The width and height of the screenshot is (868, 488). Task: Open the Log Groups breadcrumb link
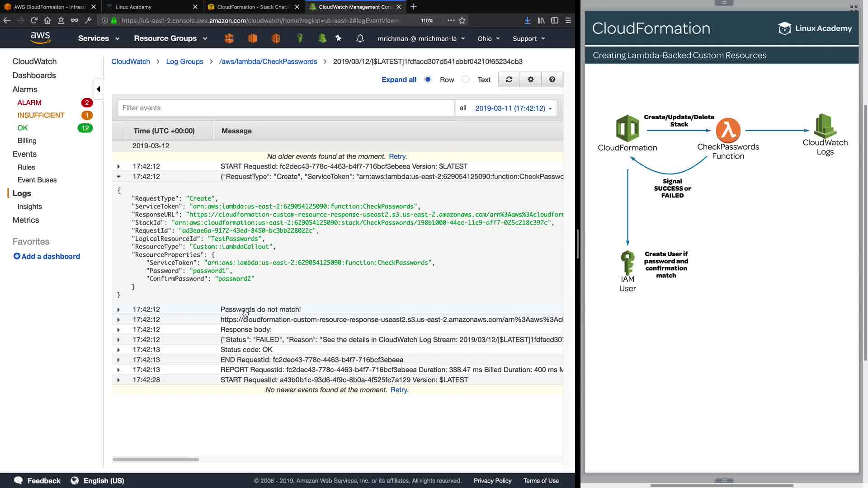(184, 61)
